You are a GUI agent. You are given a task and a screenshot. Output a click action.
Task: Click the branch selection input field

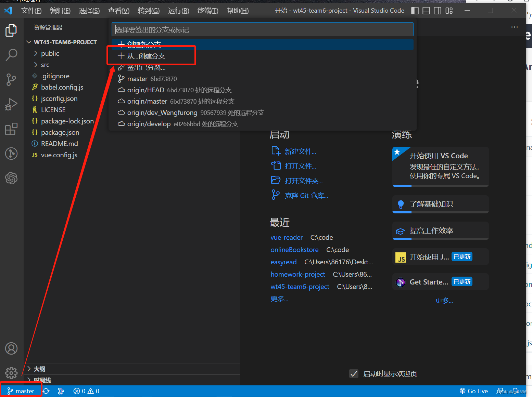[x=263, y=29]
